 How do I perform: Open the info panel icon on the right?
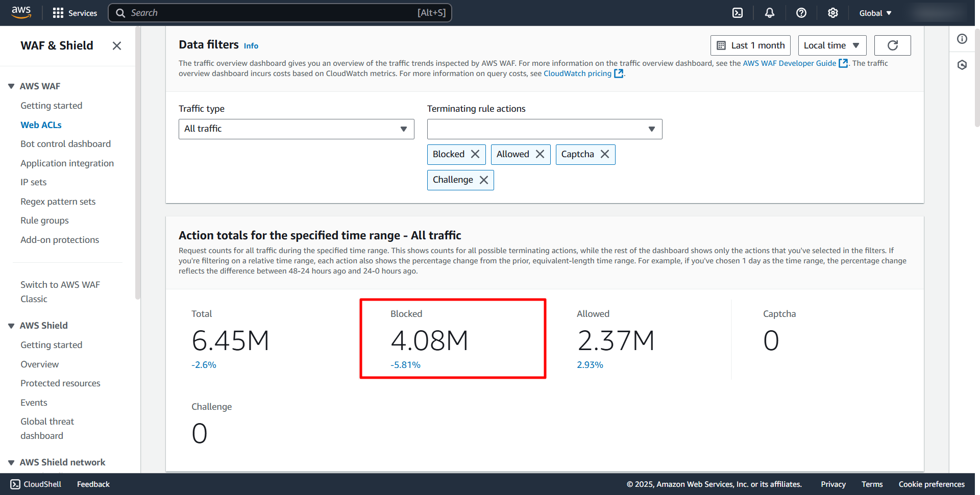962,39
